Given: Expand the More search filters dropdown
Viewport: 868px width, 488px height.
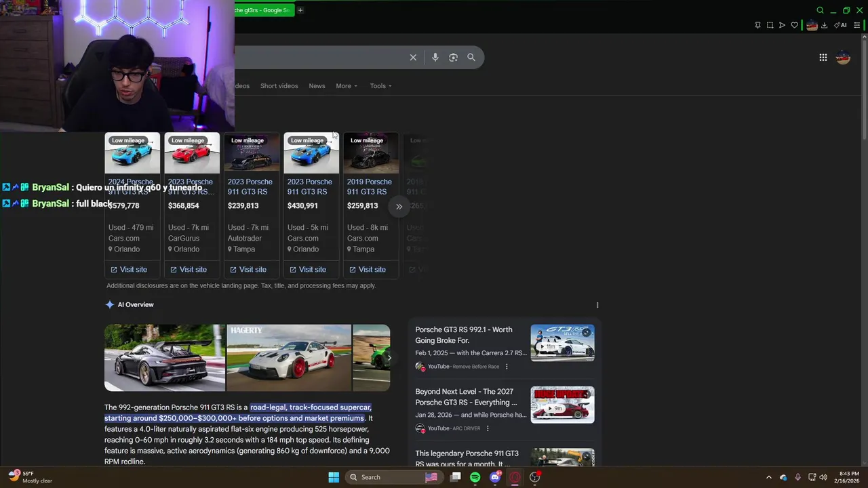Looking at the screenshot, I should coord(346,86).
